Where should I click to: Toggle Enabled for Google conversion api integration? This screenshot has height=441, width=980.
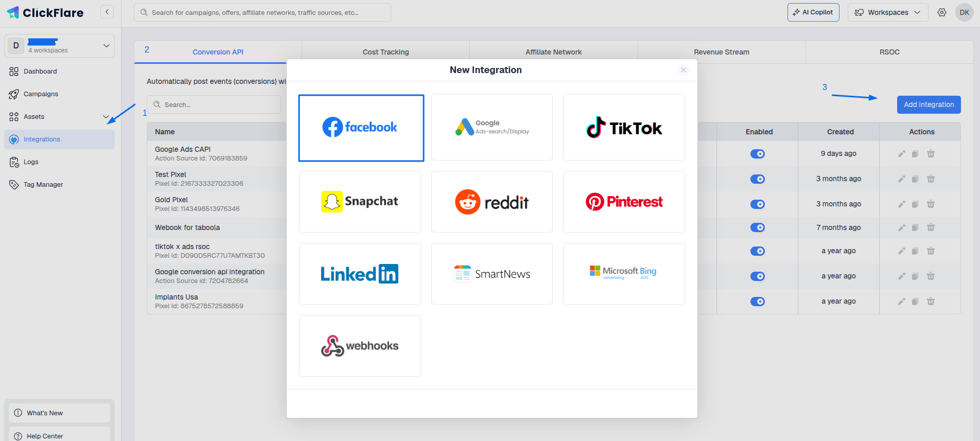(x=758, y=276)
